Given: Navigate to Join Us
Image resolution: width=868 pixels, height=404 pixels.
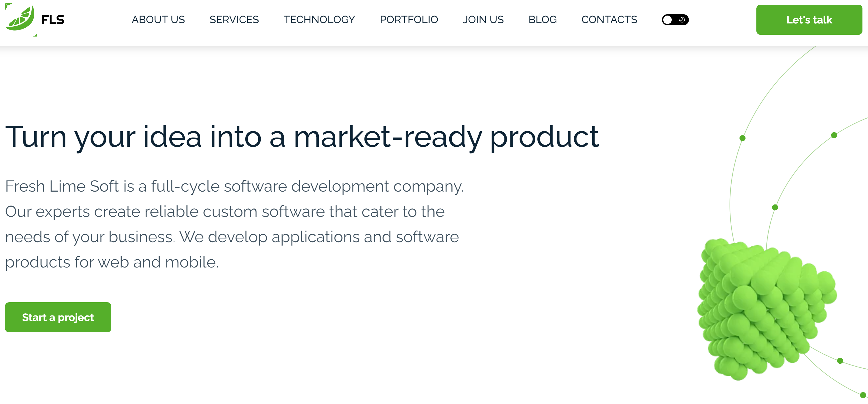Looking at the screenshot, I should coord(483,20).
